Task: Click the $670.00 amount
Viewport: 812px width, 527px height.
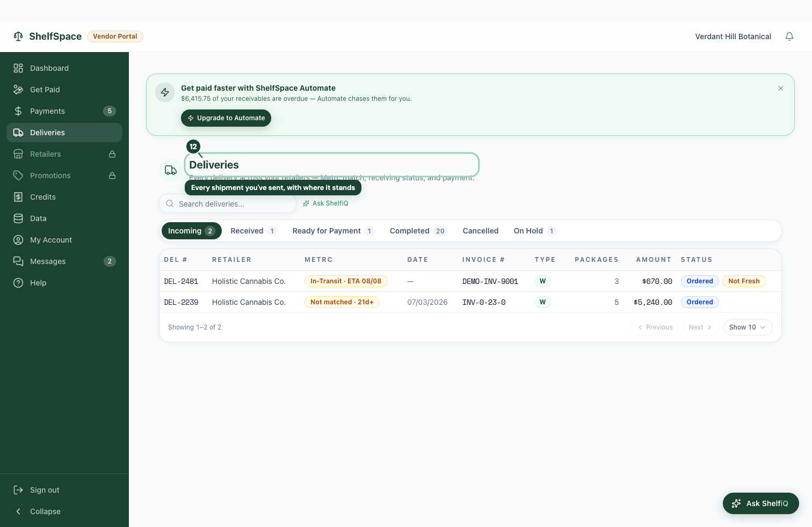Action: (x=657, y=281)
